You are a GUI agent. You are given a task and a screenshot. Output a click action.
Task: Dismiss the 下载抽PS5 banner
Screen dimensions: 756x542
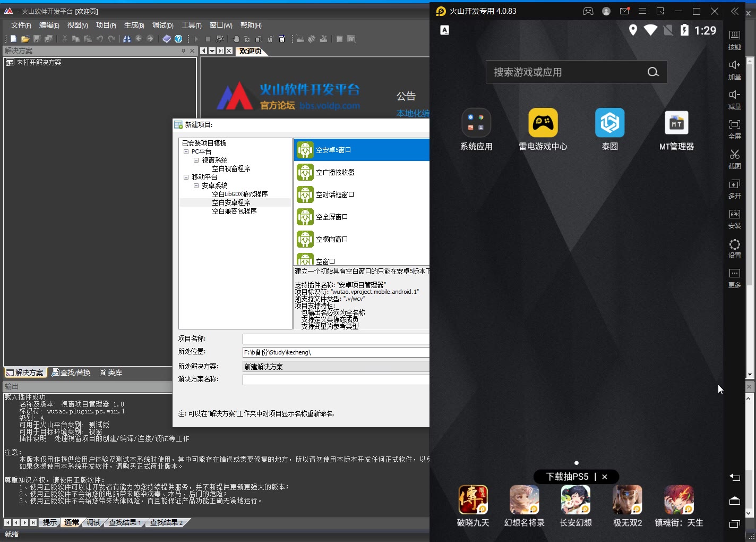[604, 477]
